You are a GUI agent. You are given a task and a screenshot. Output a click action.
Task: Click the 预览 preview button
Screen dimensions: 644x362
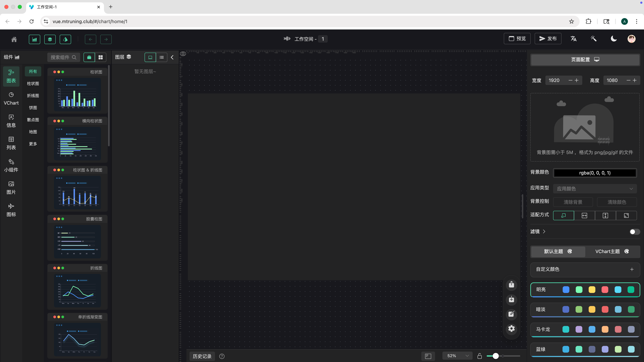pyautogui.click(x=517, y=39)
